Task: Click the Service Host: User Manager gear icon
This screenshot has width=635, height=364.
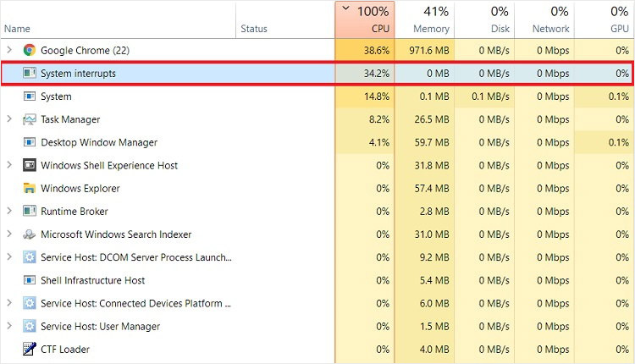Action: tap(30, 326)
